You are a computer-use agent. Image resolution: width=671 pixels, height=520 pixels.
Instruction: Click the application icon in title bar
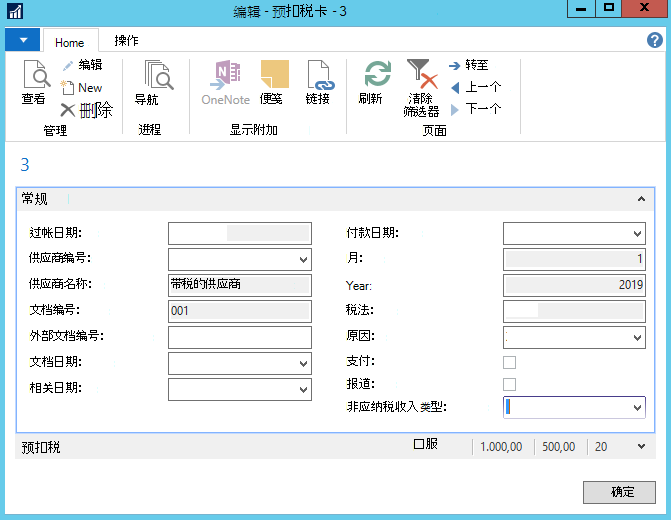pyautogui.click(x=15, y=12)
